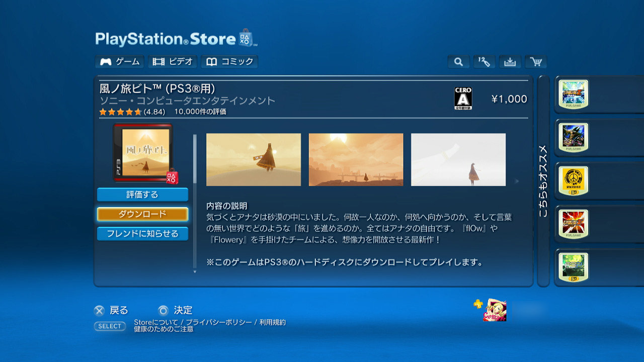Image resolution: width=644 pixels, height=362 pixels.
Task: Click the (4.84) rating score
Action: click(x=154, y=112)
